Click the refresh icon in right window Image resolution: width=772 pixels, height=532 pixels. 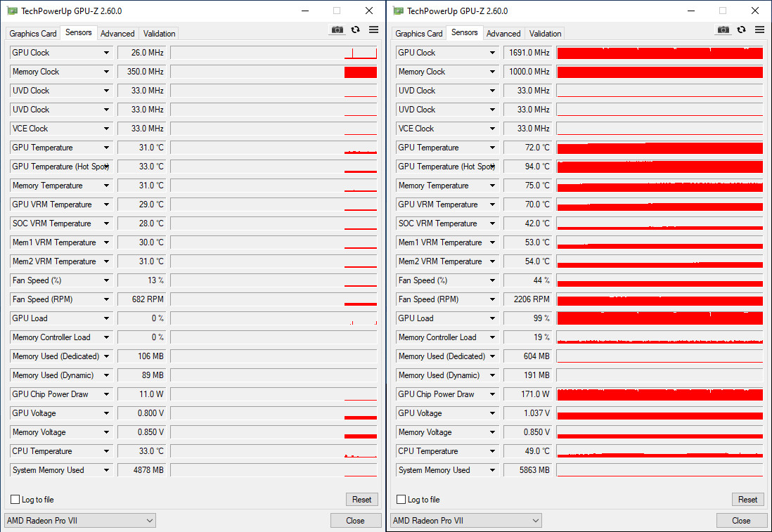coord(742,30)
